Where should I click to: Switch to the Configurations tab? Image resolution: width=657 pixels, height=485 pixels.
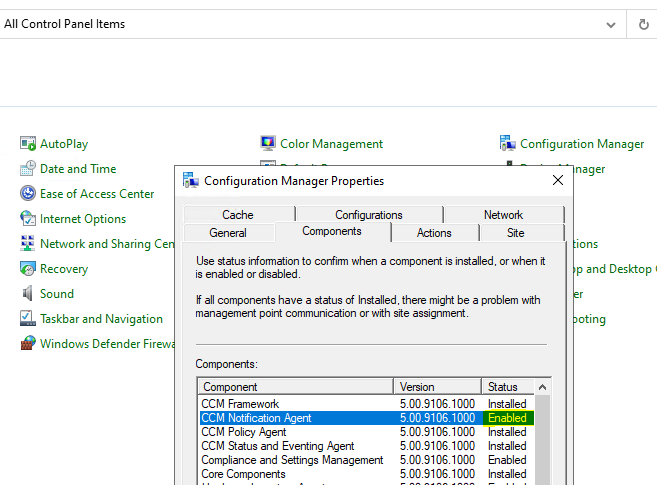coord(369,214)
